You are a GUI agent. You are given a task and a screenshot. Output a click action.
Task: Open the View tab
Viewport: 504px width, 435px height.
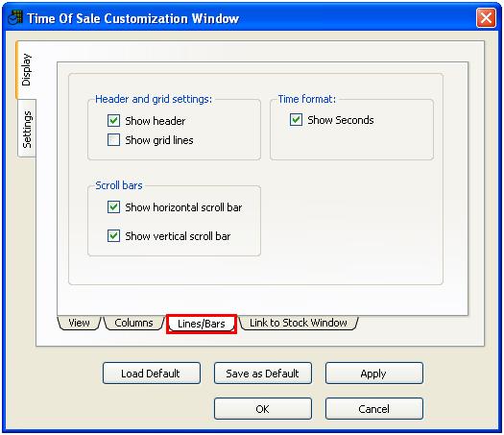79,323
